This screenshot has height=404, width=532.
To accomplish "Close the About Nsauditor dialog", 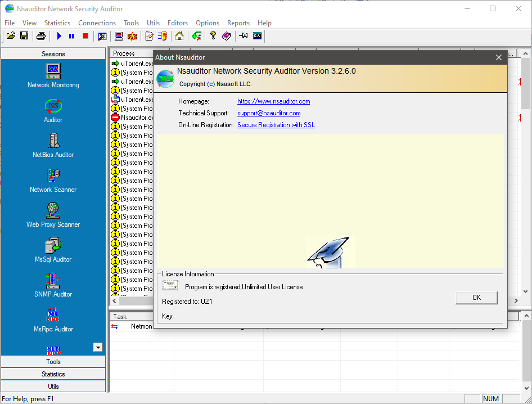I will click(x=498, y=57).
